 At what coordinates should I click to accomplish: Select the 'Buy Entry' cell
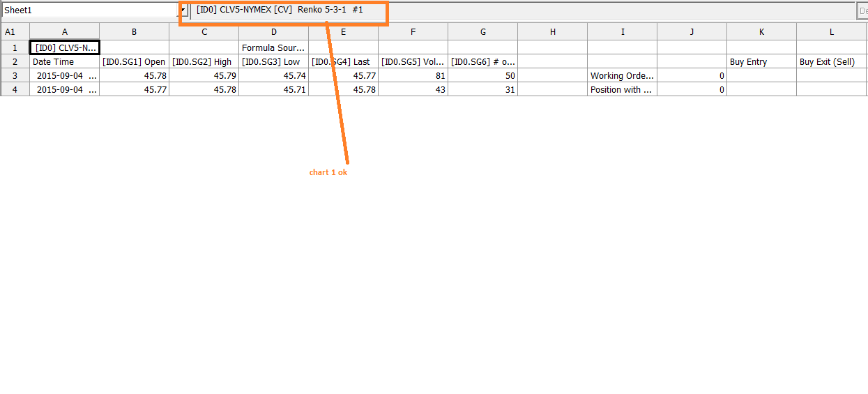762,61
